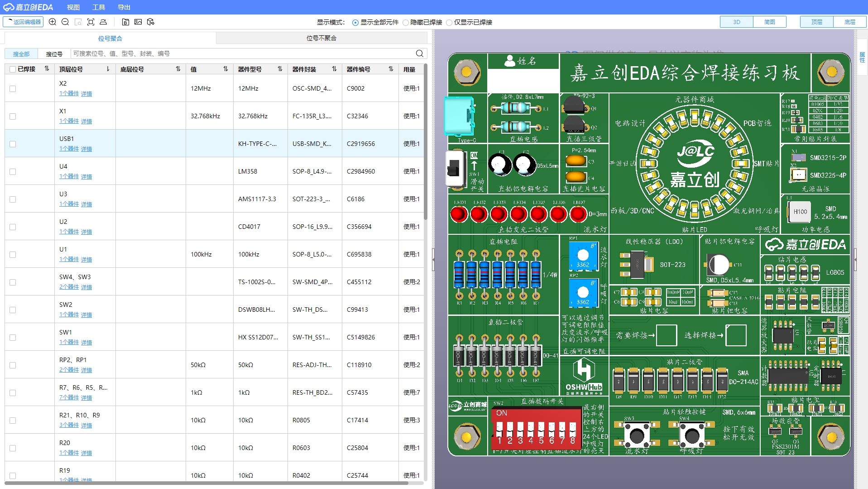Check the soldered checkbox for USB1 row
The height and width of the screenshot is (489, 868).
pyautogui.click(x=13, y=144)
